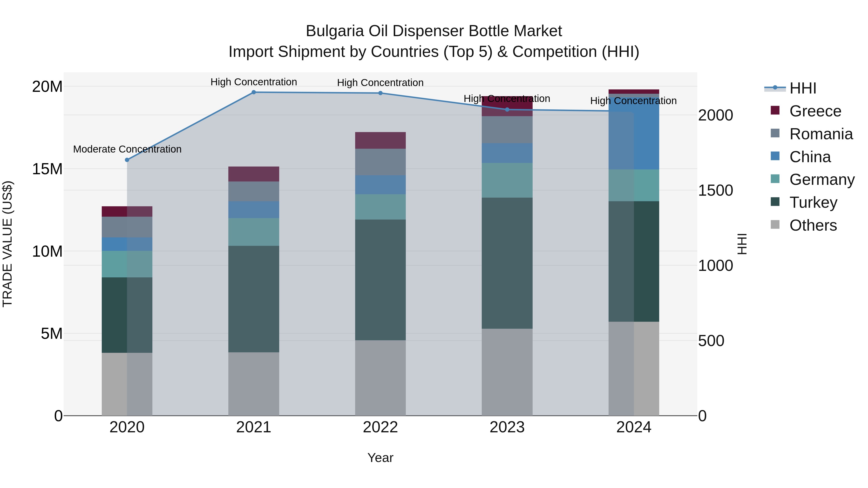Click the 'Bulgaria Oil Dispenser Bottle Market' chart title
The image size is (868, 488).
coord(434,31)
